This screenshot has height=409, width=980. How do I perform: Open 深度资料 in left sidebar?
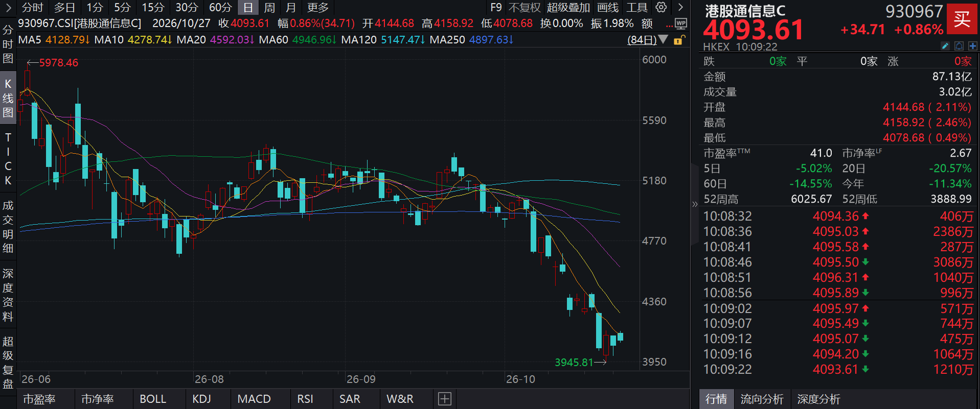[x=8, y=295]
